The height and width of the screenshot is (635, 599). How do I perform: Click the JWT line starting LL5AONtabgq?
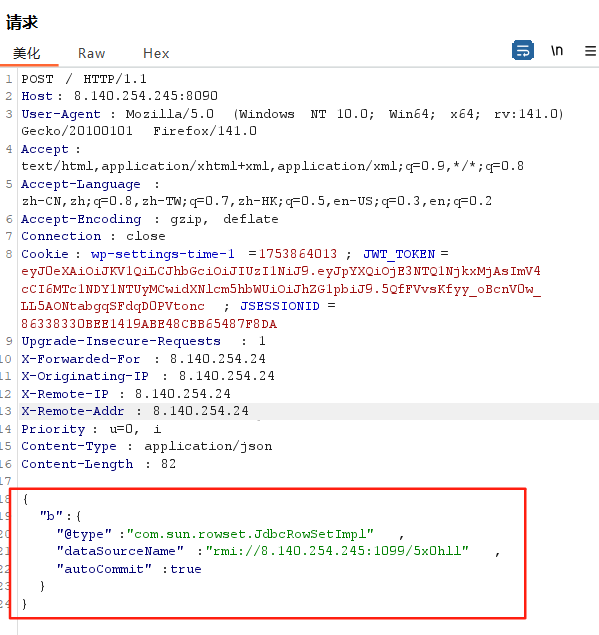[x=113, y=306]
